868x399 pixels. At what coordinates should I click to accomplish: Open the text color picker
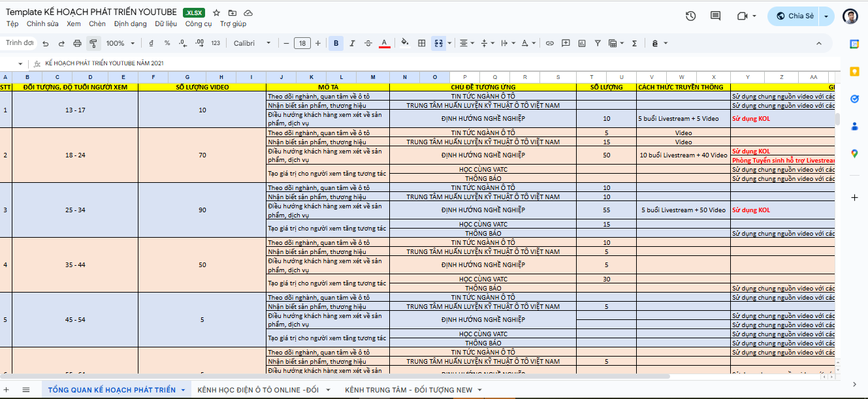[385, 44]
